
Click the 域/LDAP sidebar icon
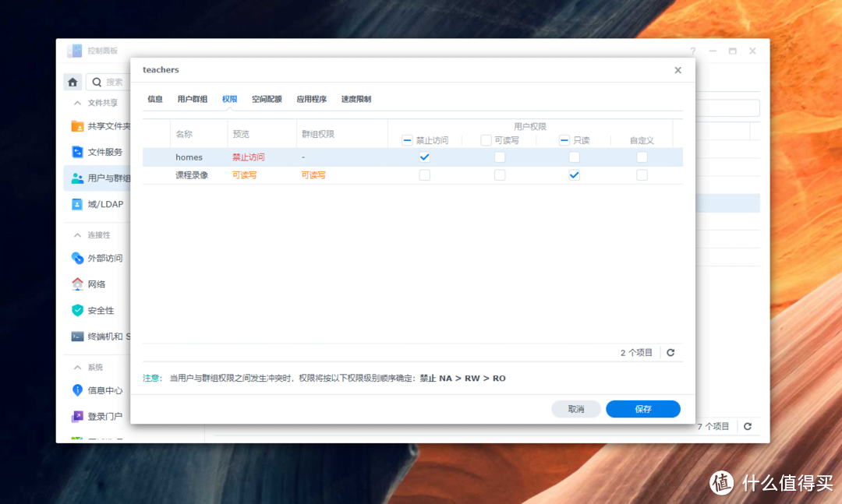(105, 203)
